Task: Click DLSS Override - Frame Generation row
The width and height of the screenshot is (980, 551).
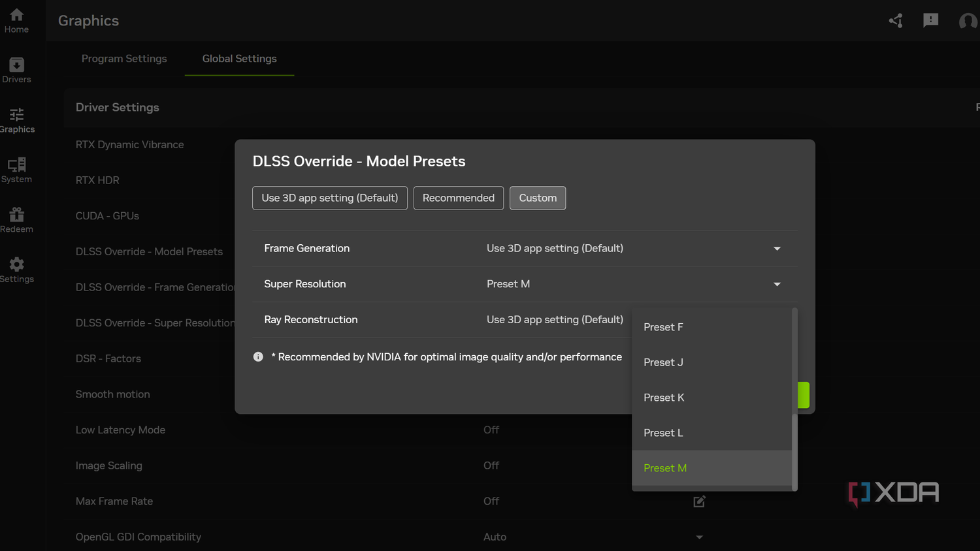Action: coord(155,287)
